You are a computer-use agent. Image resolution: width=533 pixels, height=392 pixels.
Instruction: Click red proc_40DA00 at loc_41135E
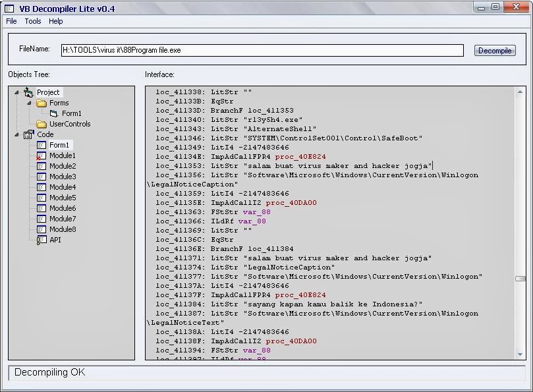[291, 203]
